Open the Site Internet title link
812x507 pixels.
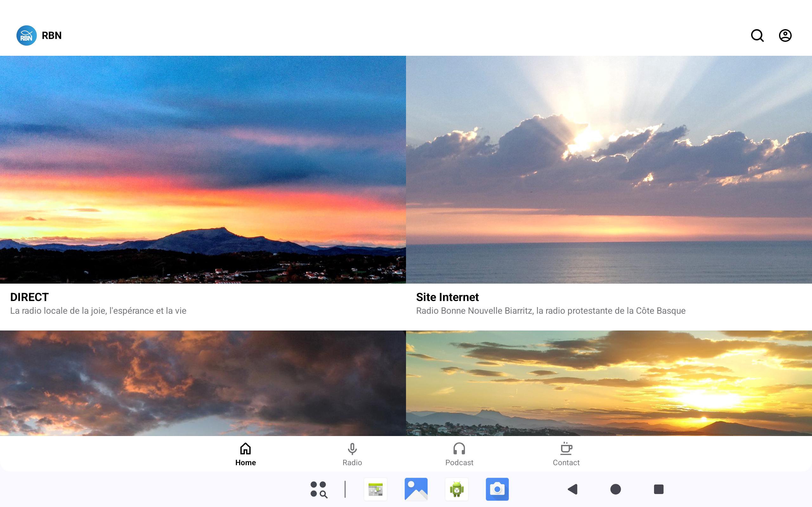tap(447, 297)
